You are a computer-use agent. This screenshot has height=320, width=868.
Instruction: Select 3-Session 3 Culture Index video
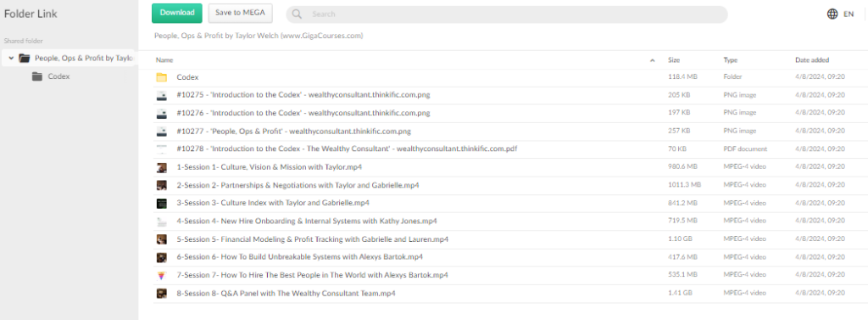[x=273, y=203]
